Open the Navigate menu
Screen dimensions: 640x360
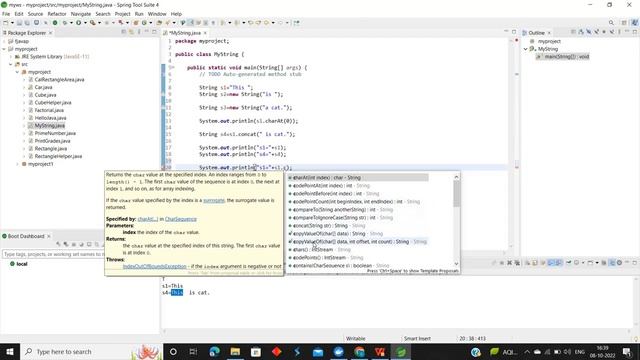click(x=81, y=14)
